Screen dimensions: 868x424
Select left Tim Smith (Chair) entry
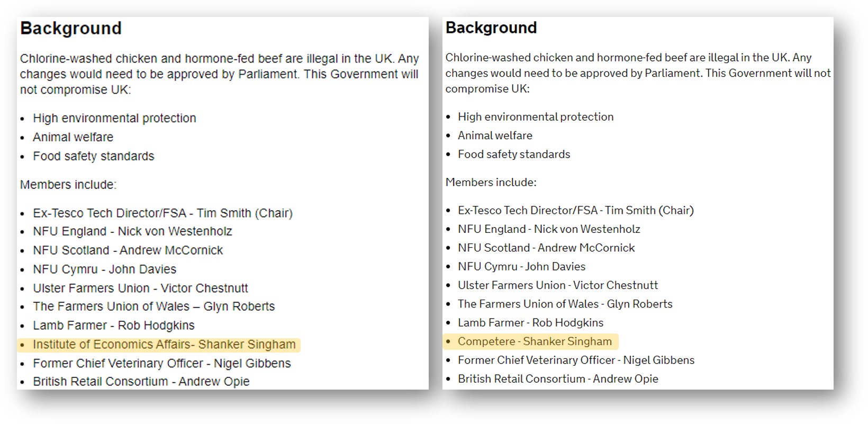(162, 213)
